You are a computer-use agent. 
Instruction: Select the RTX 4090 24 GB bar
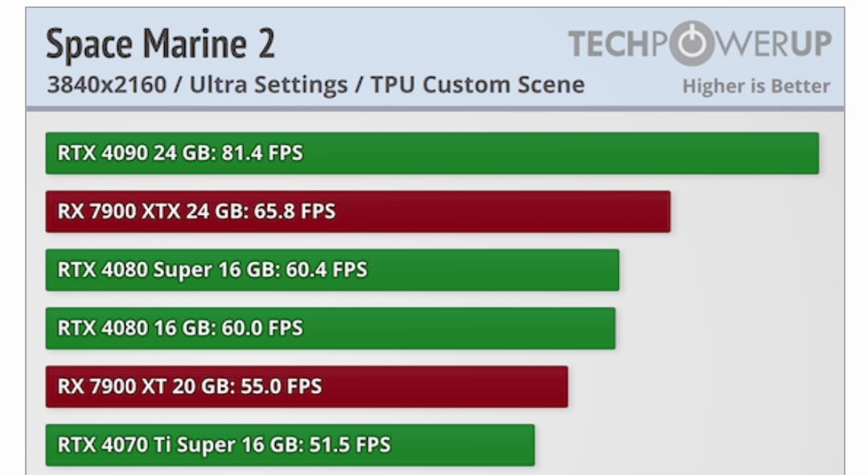click(x=432, y=153)
